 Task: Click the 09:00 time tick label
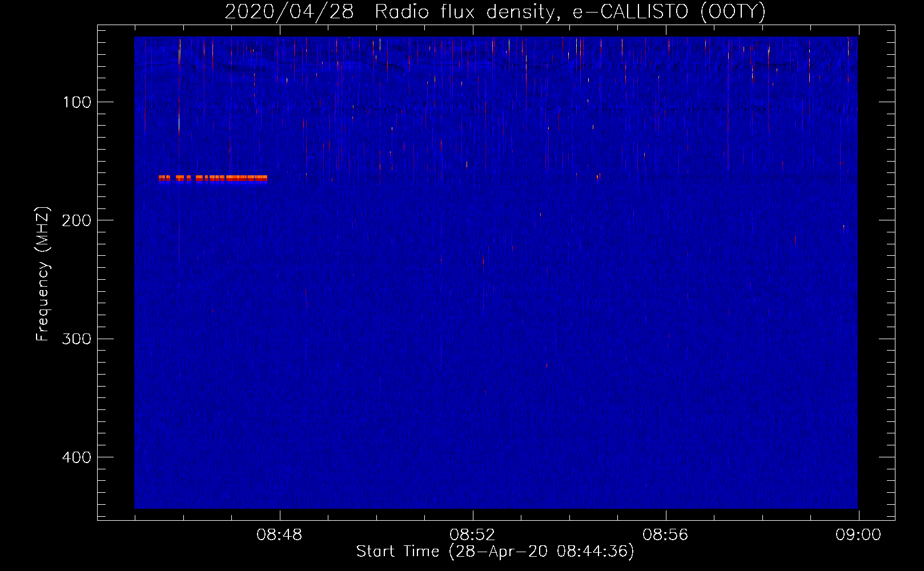coord(858,535)
